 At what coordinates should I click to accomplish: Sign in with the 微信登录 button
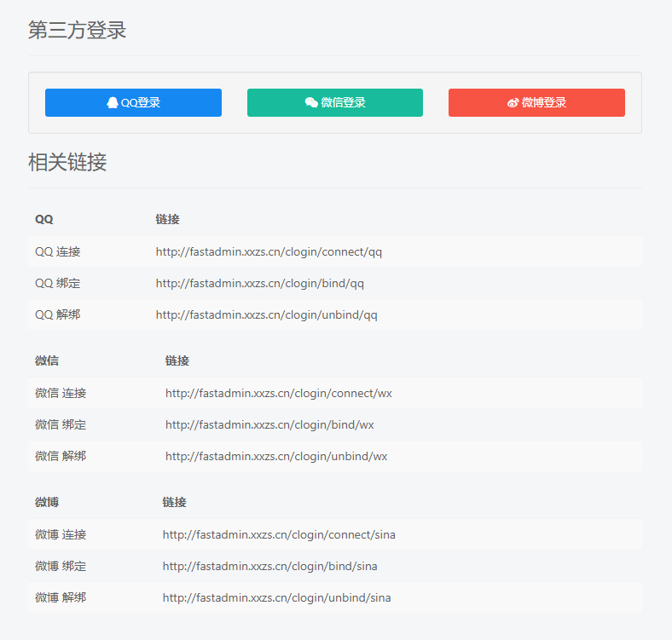coord(335,103)
